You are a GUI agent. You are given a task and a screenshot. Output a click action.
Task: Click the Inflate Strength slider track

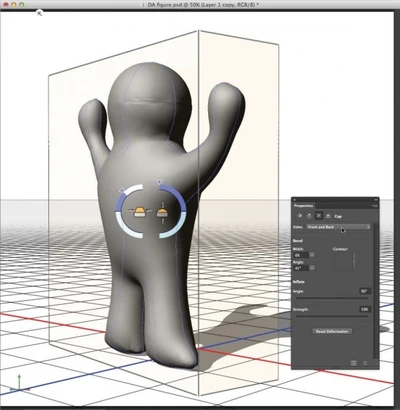(332, 316)
